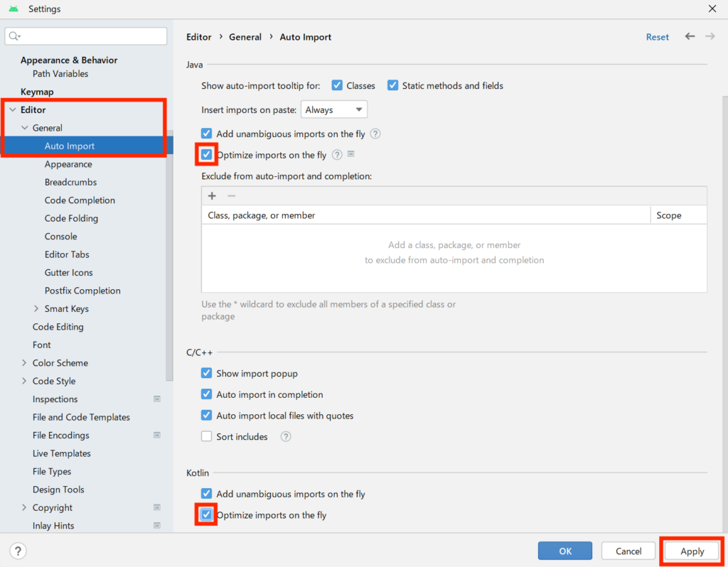
Task: Select Code Editing in the tree
Action: [x=58, y=327]
